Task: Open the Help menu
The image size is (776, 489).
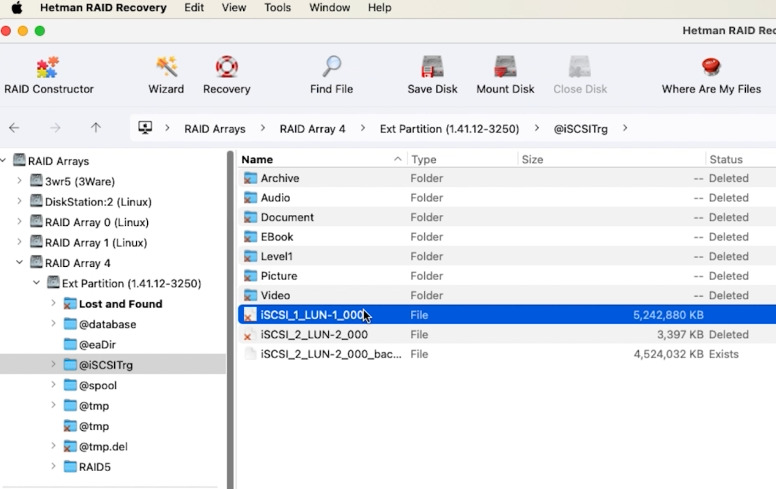Action: [380, 8]
